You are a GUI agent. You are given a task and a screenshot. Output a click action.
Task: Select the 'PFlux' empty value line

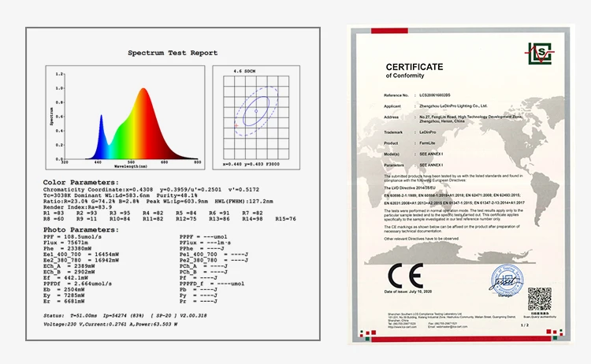[x=205, y=243]
